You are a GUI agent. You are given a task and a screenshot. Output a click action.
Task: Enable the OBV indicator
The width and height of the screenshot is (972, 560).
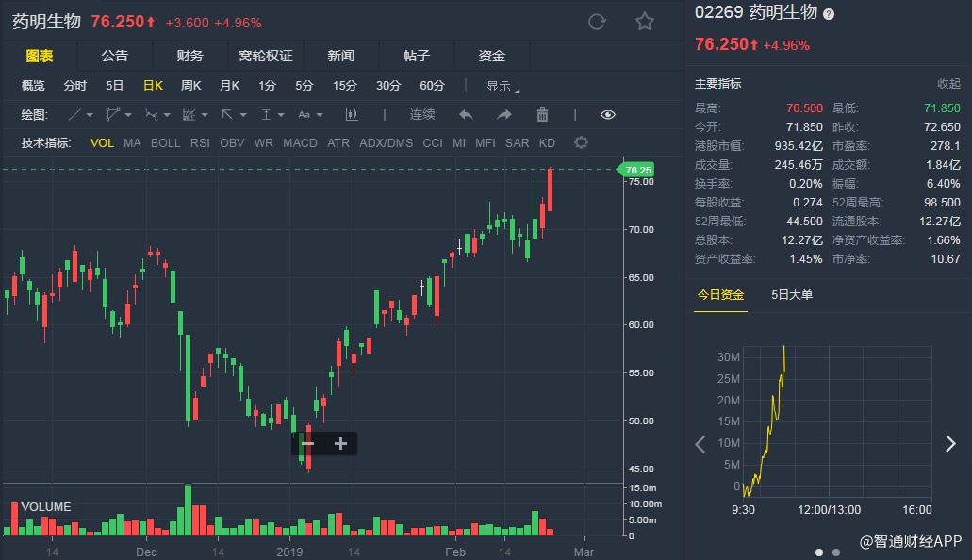click(232, 143)
